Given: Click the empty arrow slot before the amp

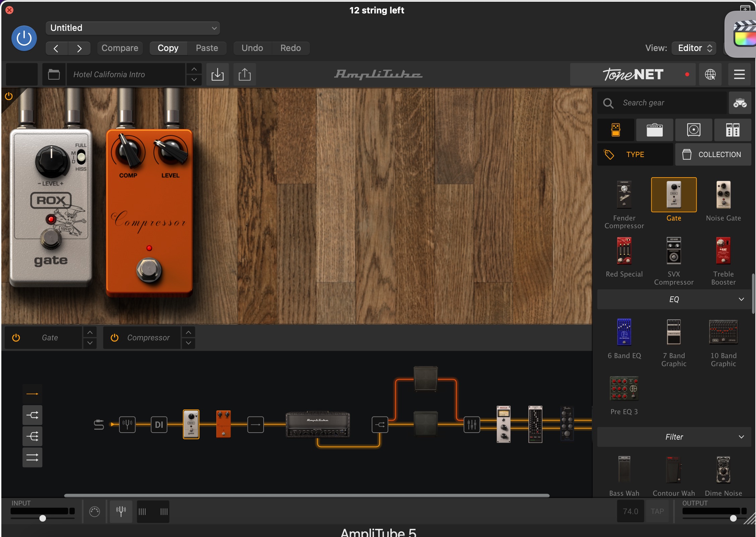Looking at the screenshot, I should [256, 425].
